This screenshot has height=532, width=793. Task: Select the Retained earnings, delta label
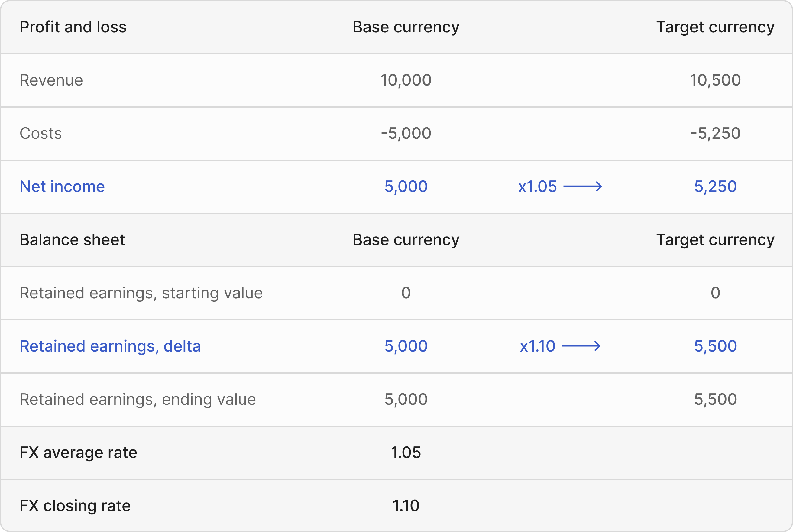pos(110,346)
